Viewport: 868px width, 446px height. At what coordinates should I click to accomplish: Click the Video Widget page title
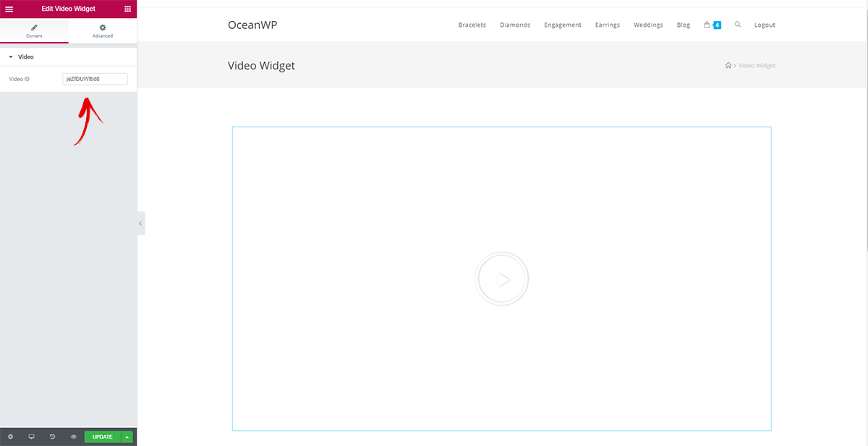[x=261, y=65]
